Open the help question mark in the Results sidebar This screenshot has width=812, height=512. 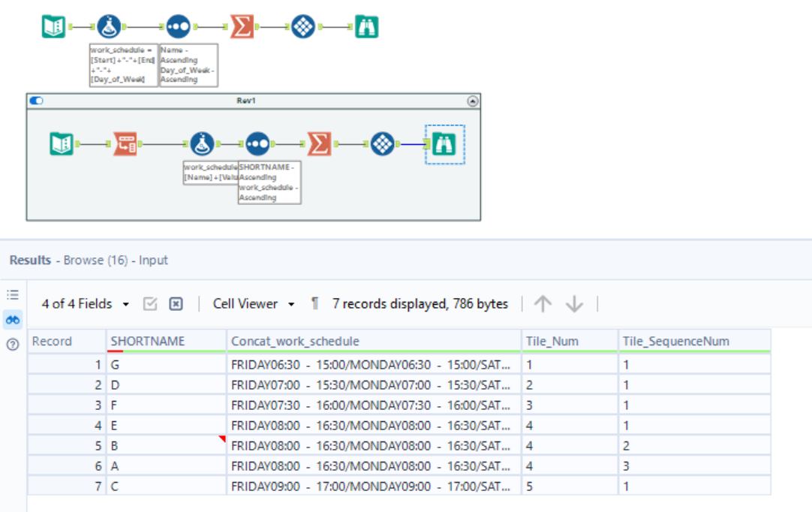pos(12,345)
